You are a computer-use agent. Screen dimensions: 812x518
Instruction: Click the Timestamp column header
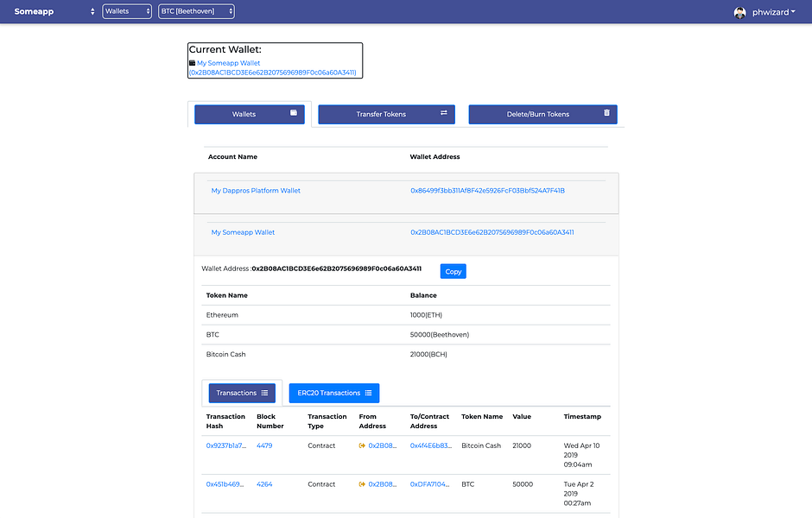click(582, 417)
